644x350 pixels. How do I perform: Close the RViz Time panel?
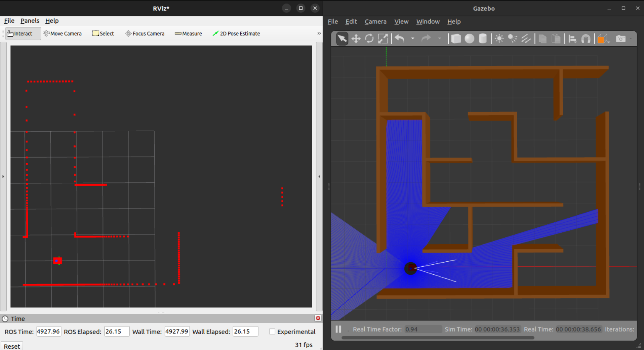(x=318, y=318)
